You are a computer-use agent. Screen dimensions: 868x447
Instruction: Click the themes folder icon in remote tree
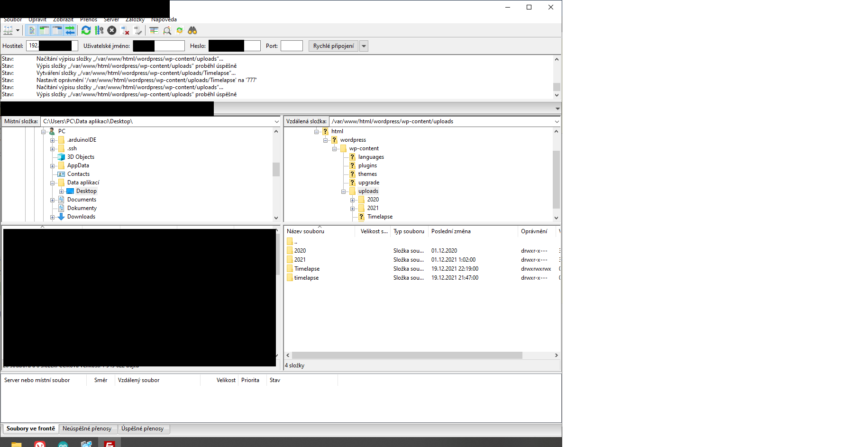coord(352,174)
